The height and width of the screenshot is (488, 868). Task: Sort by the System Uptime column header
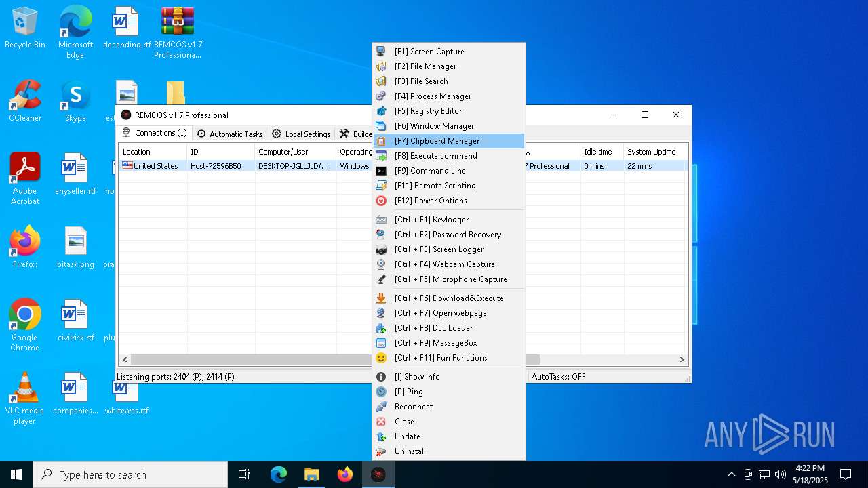coord(654,152)
